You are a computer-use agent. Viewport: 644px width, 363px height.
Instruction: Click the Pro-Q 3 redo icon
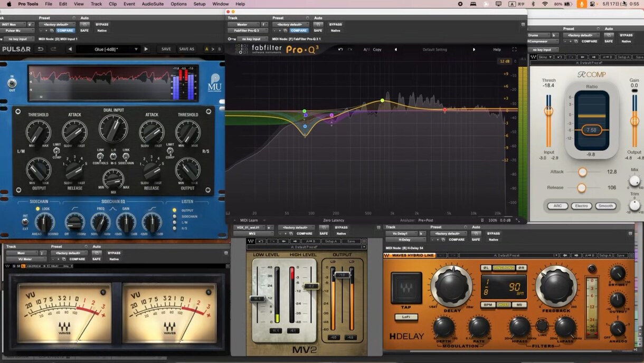click(x=351, y=50)
